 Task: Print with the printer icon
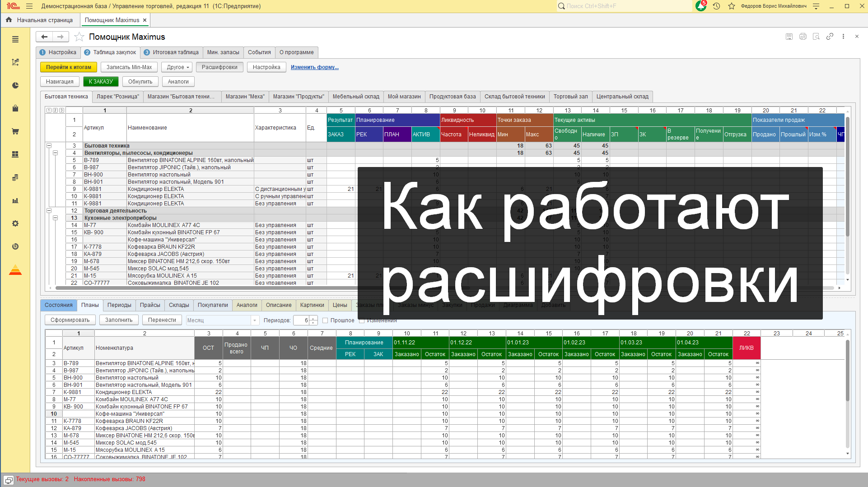pos(803,37)
